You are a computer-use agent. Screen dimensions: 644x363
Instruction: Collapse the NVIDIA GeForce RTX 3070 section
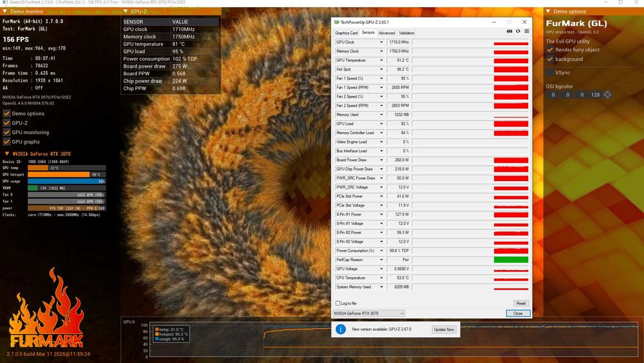point(7,153)
